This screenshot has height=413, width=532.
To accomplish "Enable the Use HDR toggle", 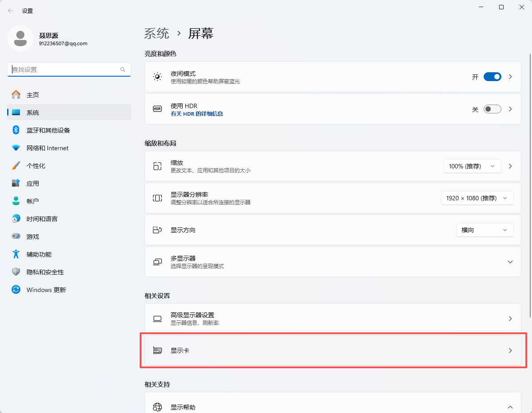I will pyautogui.click(x=492, y=109).
